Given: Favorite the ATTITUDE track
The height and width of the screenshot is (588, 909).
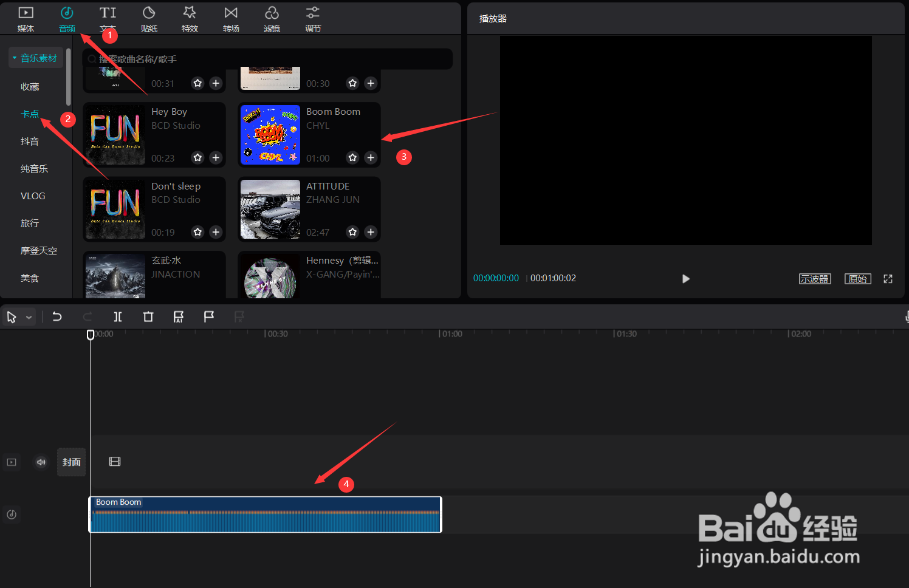Looking at the screenshot, I should (x=352, y=231).
